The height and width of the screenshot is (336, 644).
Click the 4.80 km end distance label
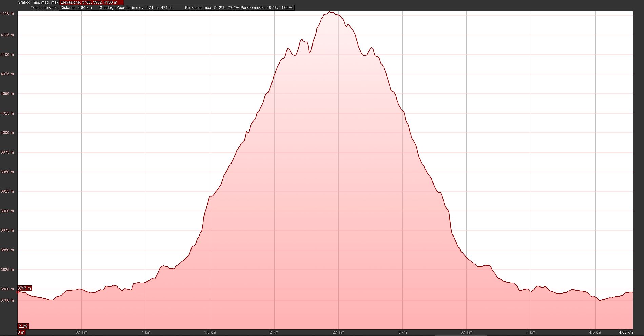pyautogui.click(x=625, y=332)
